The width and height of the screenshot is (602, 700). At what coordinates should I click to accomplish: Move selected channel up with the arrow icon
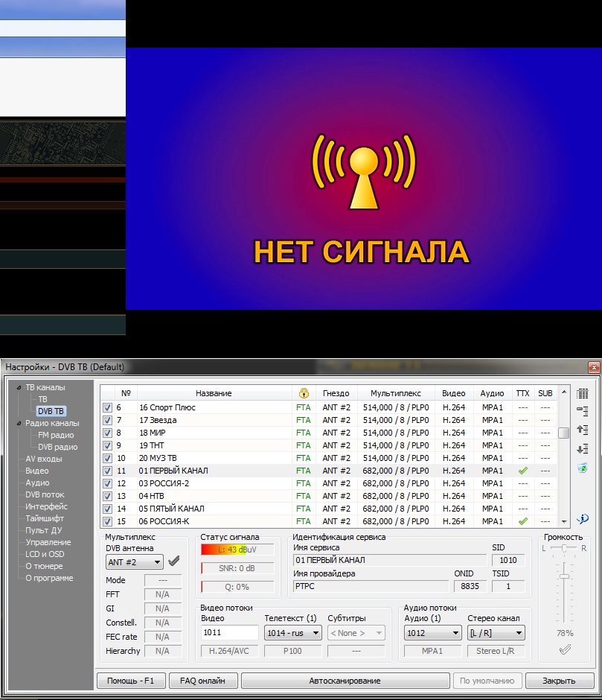(583, 430)
